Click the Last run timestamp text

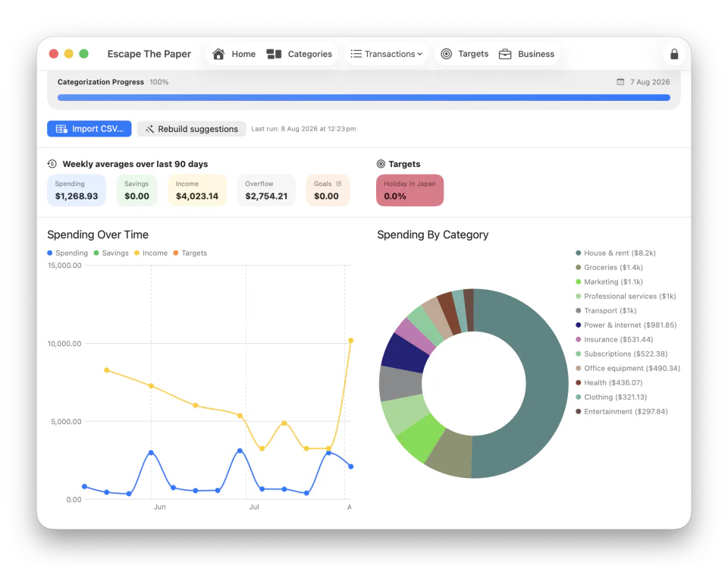pos(303,129)
